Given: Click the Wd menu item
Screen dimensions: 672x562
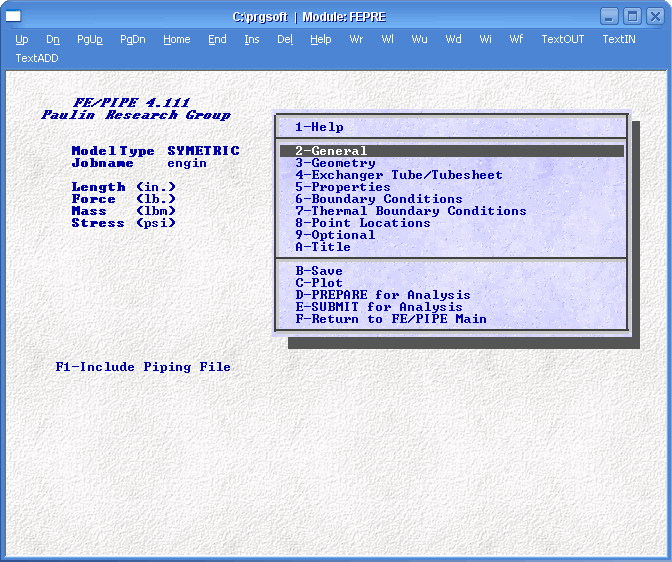Looking at the screenshot, I should (x=453, y=39).
